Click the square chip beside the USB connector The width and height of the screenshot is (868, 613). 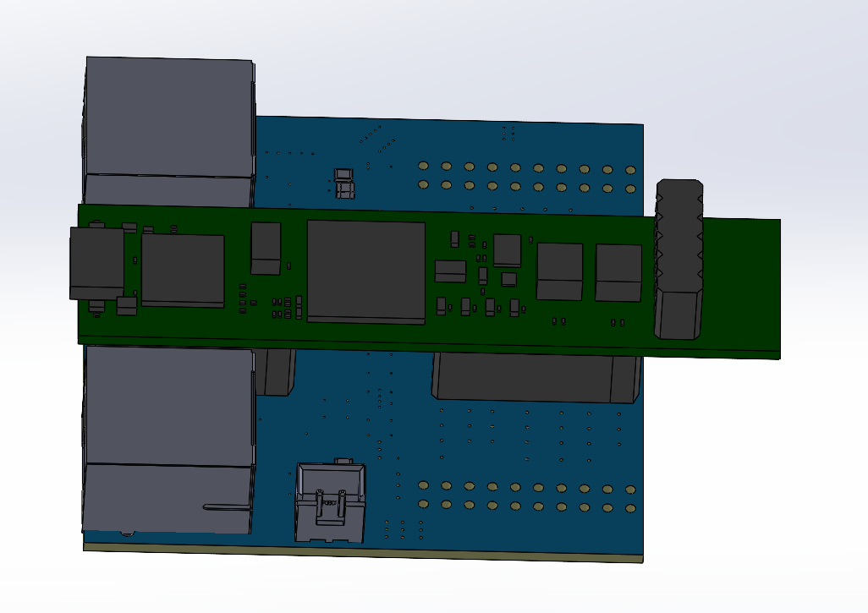pyautogui.click(x=183, y=270)
